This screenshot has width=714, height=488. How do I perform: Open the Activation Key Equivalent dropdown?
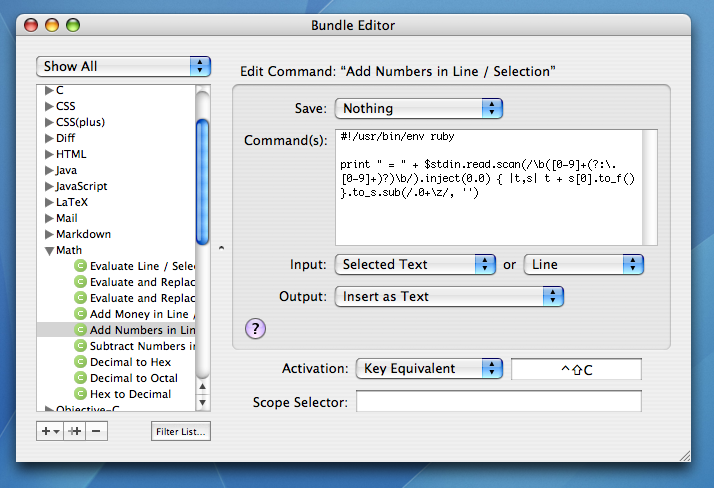click(x=429, y=368)
